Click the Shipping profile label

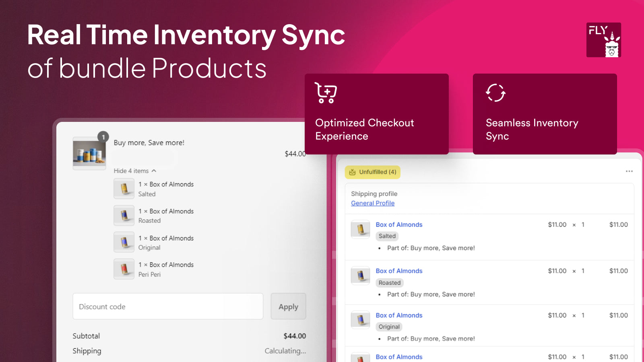click(374, 193)
